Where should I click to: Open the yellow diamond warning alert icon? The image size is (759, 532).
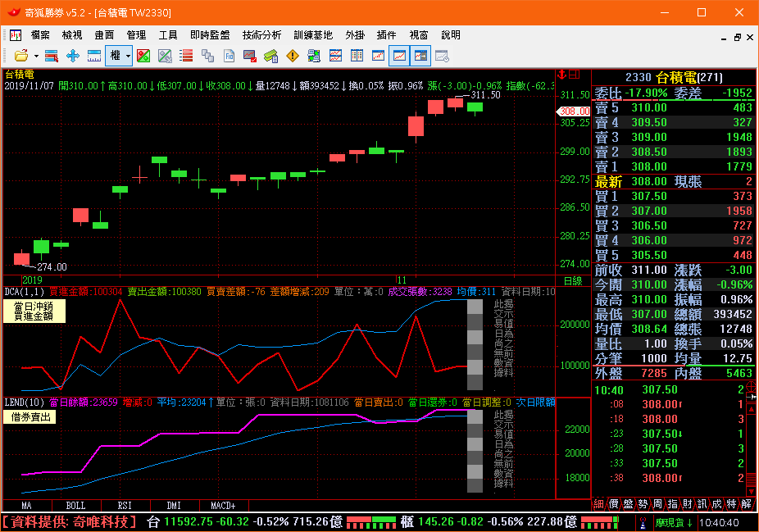[293, 56]
